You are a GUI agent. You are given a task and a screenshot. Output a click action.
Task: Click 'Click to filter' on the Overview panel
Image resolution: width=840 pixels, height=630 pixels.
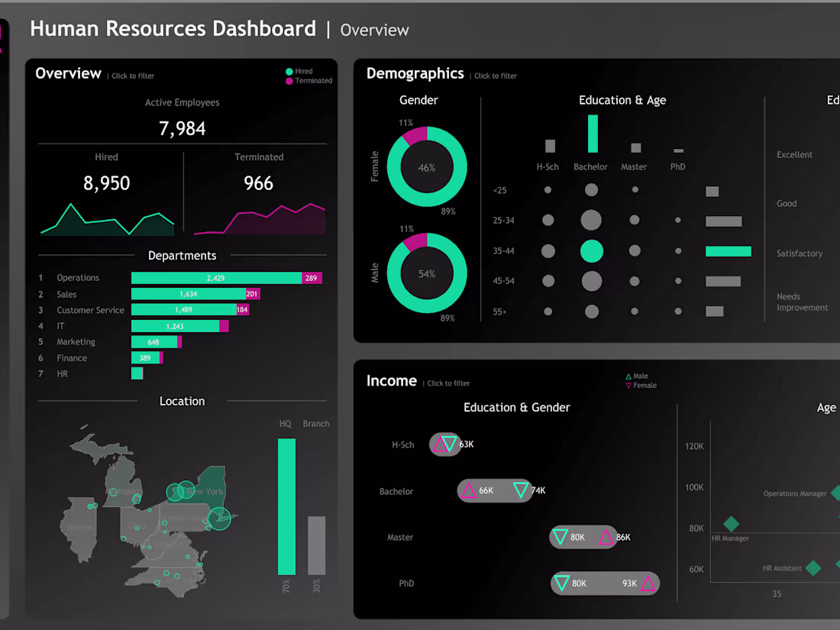click(131, 76)
